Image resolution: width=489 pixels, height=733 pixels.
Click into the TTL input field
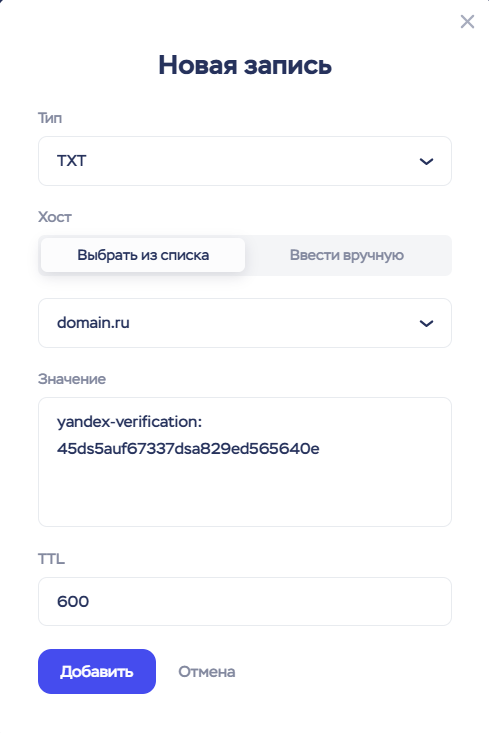tap(244, 601)
